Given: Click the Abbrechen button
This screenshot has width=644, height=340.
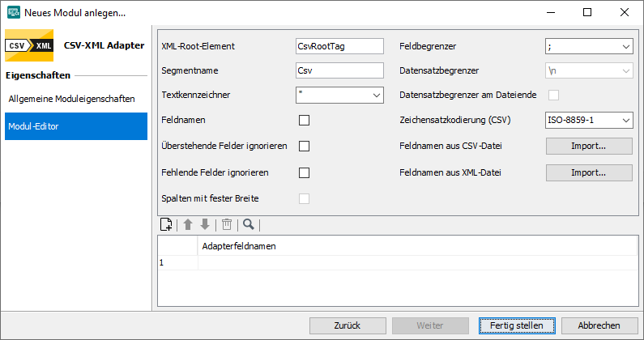Looking at the screenshot, I should (599, 325).
